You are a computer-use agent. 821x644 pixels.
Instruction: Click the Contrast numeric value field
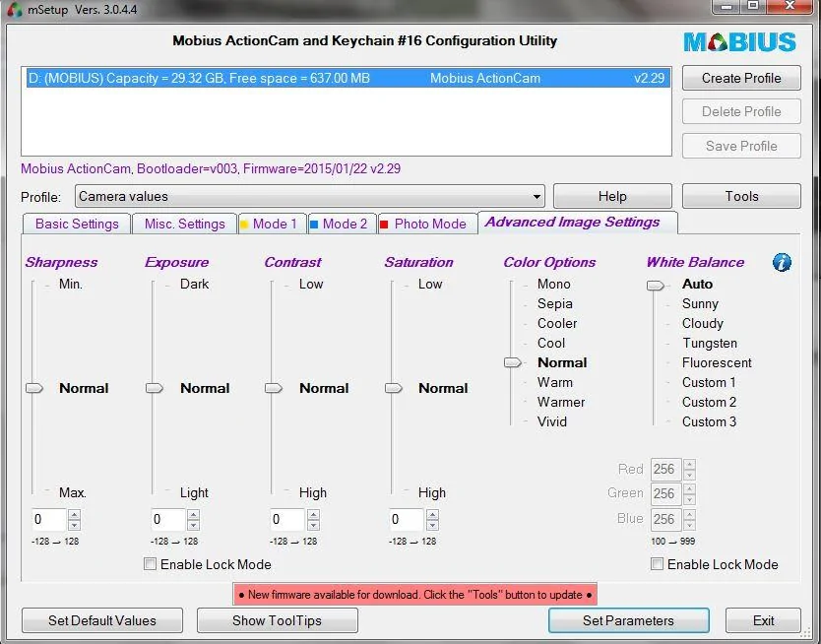[x=287, y=519]
